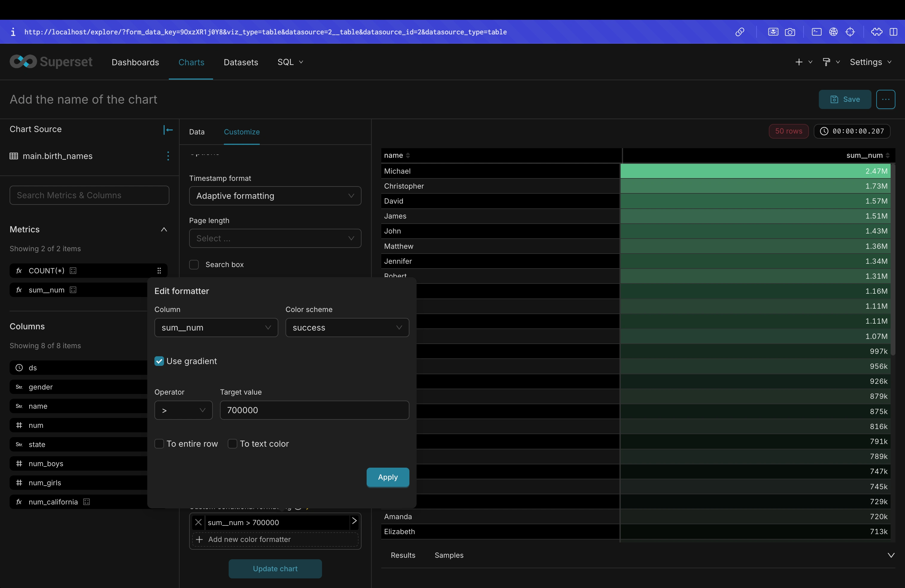Enable the To entire row checkbox
The image size is (905, 588).
(159, 443)
